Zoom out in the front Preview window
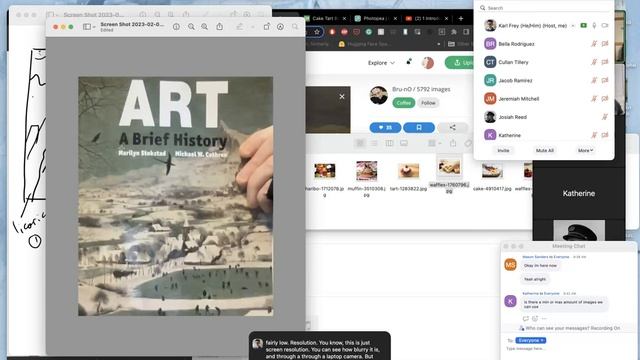Viewport: 640px width, 360px height. pos(191,27)
